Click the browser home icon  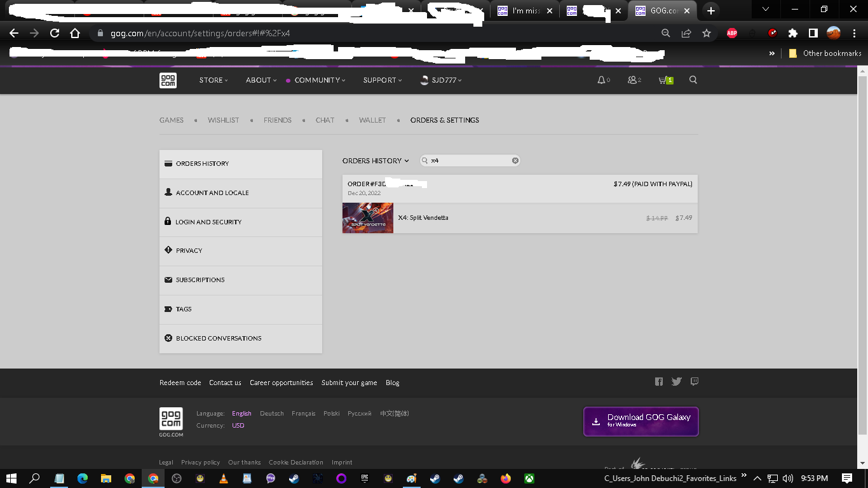(75, 33)
